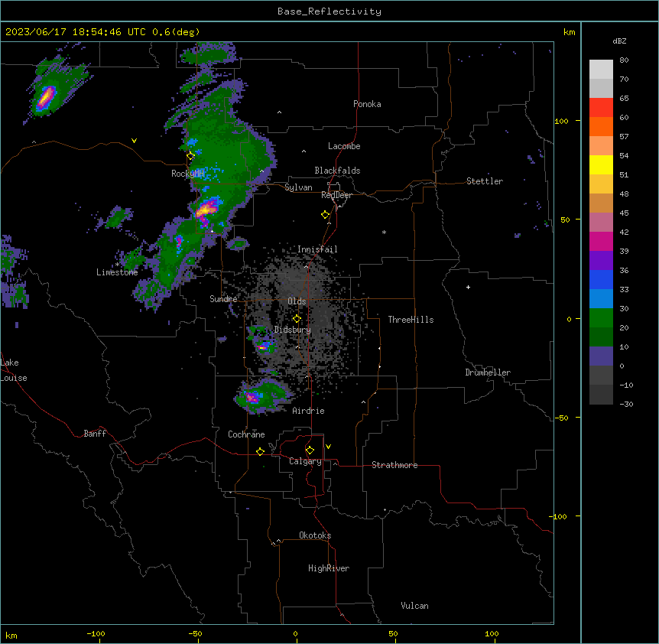Click the Calgary city label
659x644 pixels.
point(305,461)
